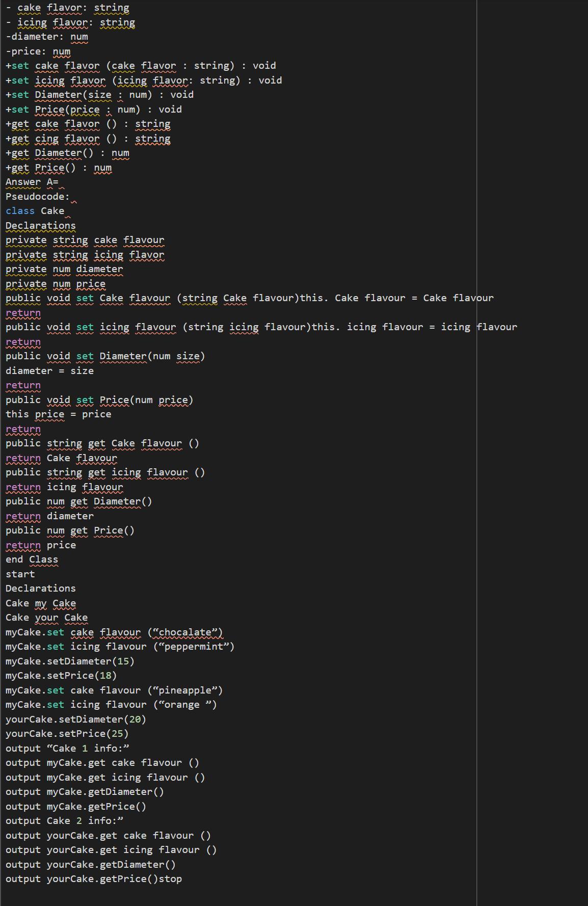Click 'output Cake 2 info:”'
The image size is (588, 906).
(x=65, y=821)
